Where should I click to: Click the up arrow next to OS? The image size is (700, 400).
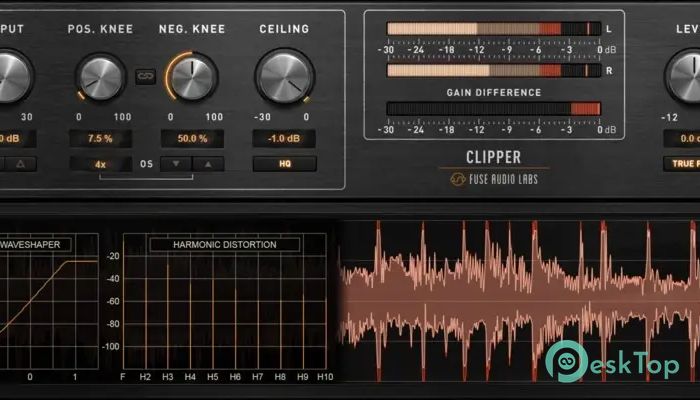click(x=207, y=164)
